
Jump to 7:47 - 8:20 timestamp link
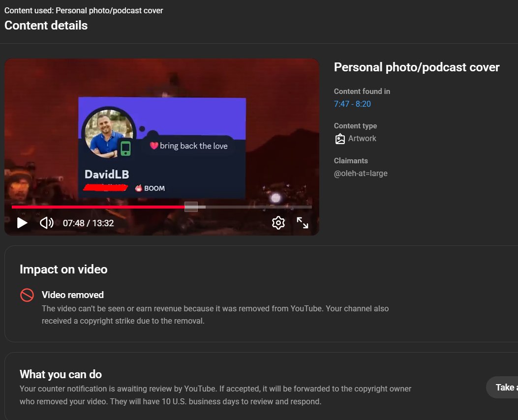coord(352,104)
